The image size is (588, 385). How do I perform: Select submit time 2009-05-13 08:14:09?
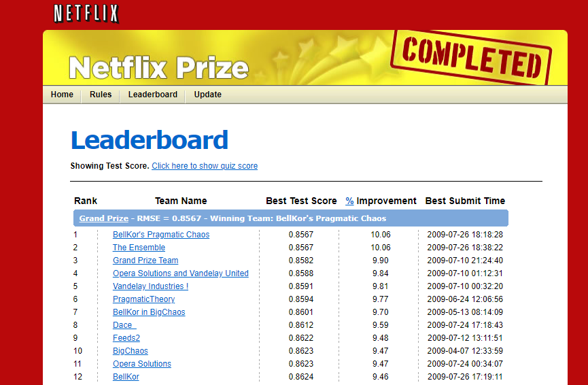pos(465,312)
